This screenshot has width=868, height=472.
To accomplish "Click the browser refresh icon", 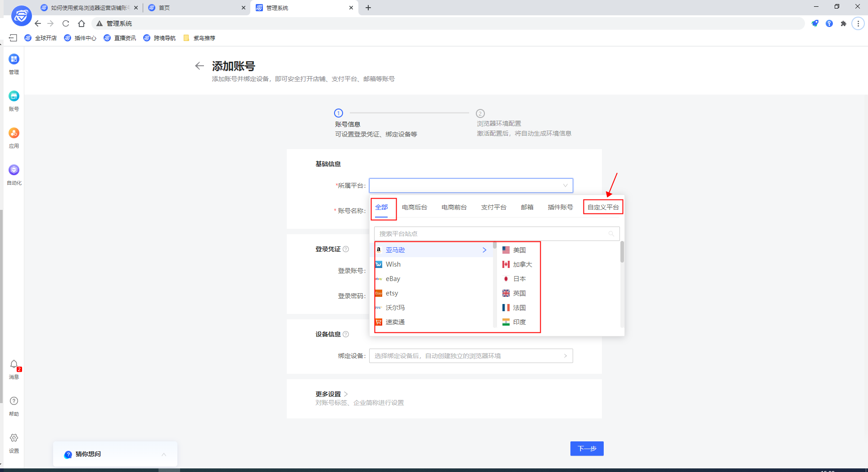I will click(66, 23).
